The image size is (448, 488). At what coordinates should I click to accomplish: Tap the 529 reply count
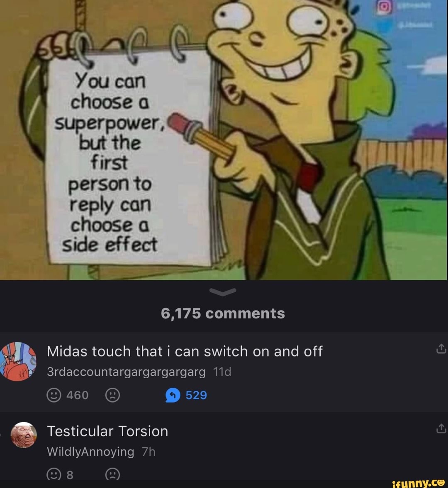click(196, 395)
